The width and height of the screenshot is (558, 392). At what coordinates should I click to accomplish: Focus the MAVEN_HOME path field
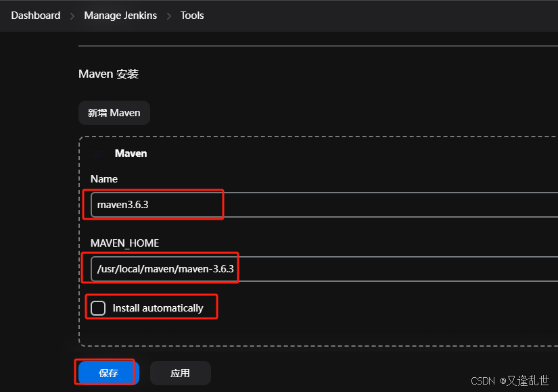324,268
